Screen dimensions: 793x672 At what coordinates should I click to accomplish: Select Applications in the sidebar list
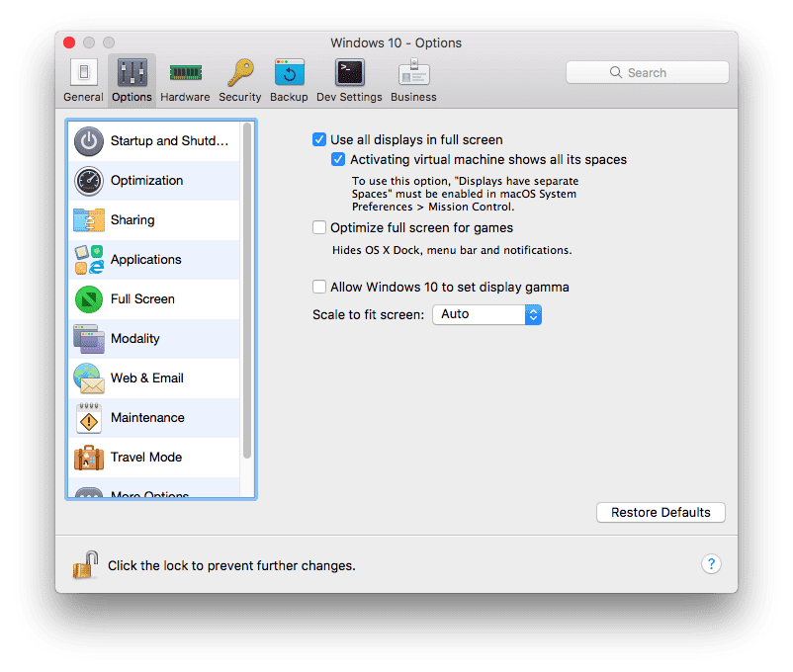point(154,259)
